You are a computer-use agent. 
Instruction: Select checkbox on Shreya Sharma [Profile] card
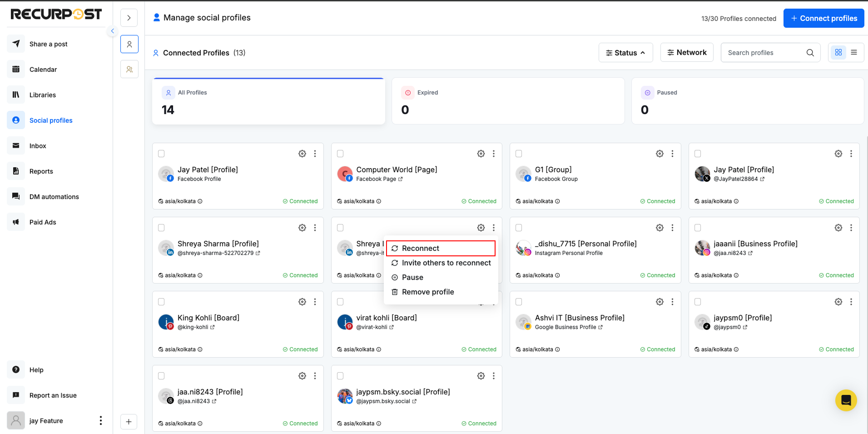pyautogui.click(x=161, y=228)
